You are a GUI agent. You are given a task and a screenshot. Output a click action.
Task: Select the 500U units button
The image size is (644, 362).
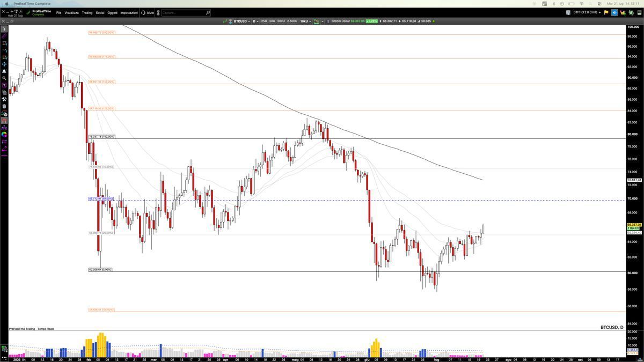281,21
